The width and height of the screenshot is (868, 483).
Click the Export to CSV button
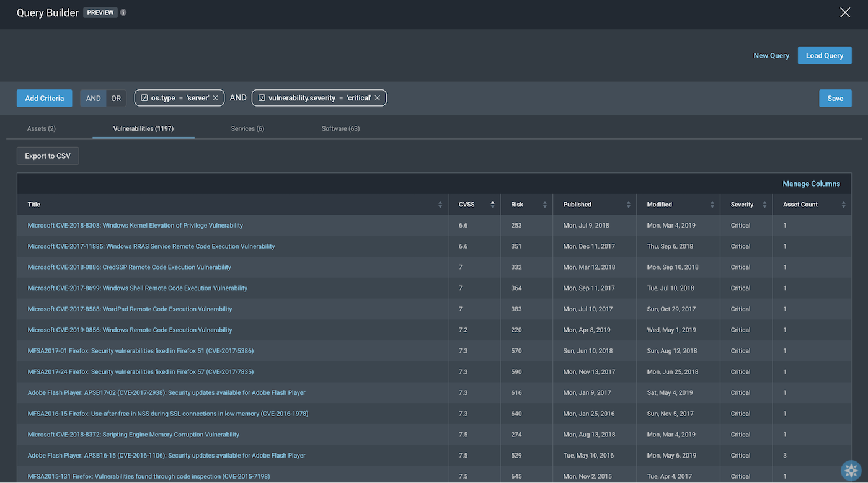(x=48, y=156)
